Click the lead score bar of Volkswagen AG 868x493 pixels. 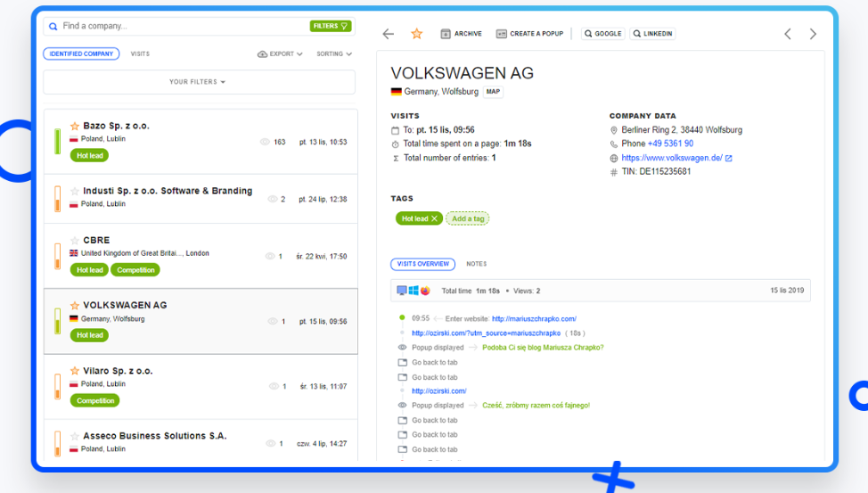[x=57, y=321]
